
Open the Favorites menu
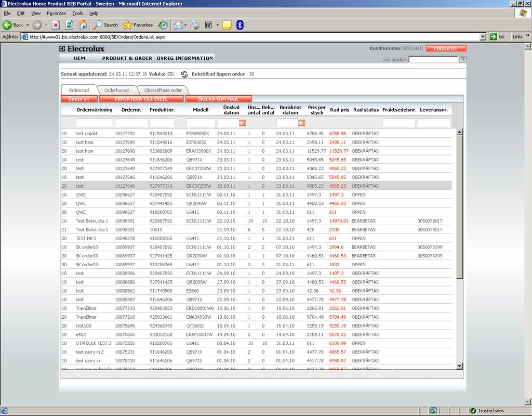(x=56, y=14)
